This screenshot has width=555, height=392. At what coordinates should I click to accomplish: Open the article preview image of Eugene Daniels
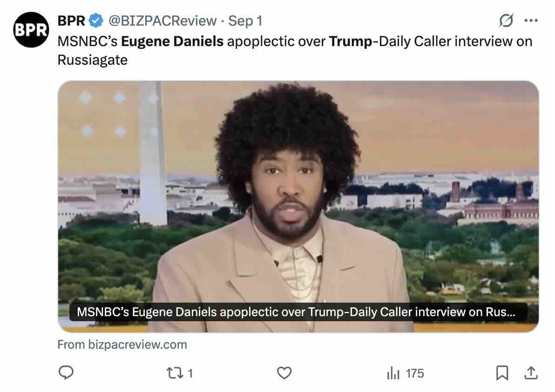pyautogui.click(x=298, y=206)
